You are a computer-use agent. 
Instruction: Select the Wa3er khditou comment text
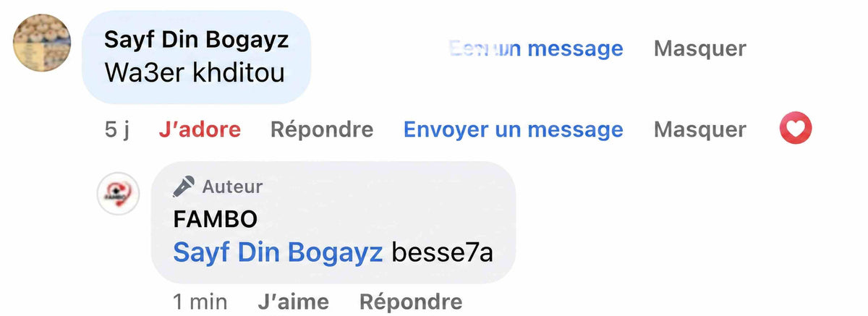[x=195, y=73]
